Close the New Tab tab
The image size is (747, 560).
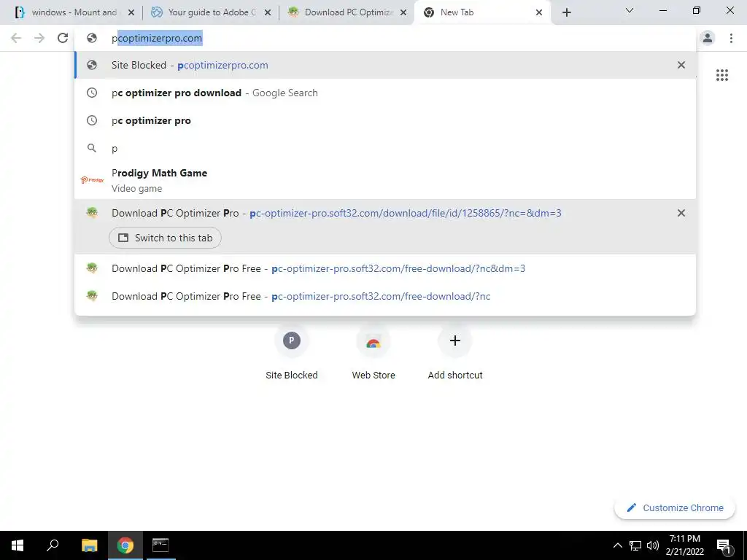tap(539, 13)
